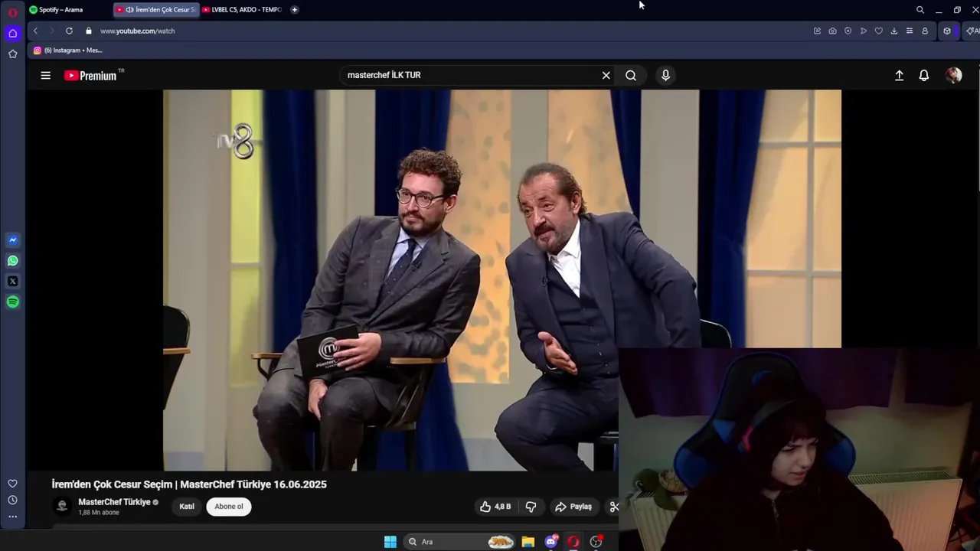Screen dimensions: 980x551
Task: Open the edit/pinboard icon in the address bar
Action: (817, 31)
